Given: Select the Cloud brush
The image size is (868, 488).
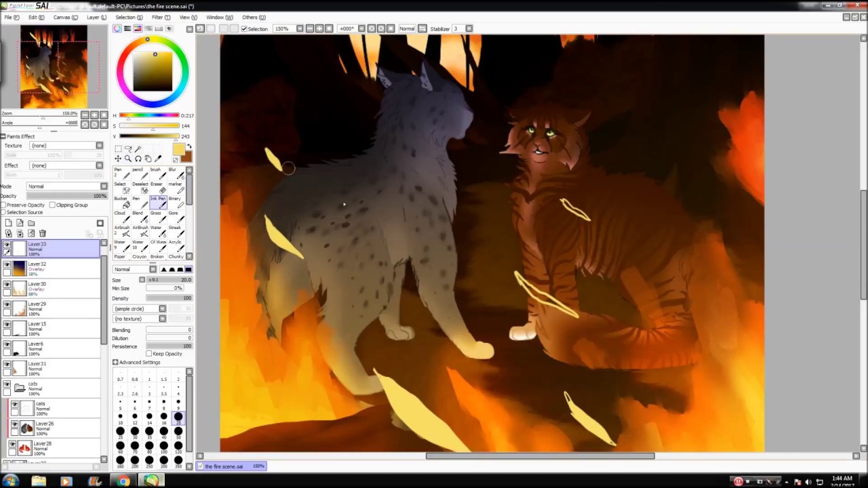Looking at the screenshot, I should 122,217.
